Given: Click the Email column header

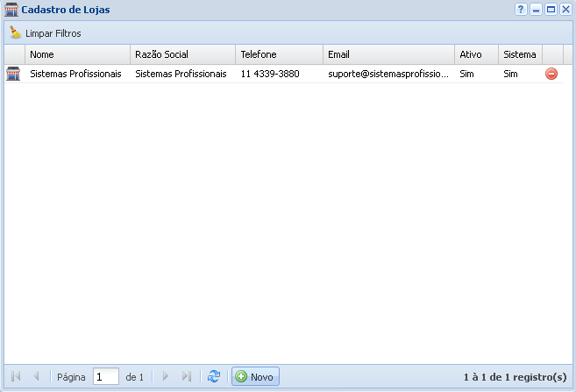Looking at the screenshot, I should (x=388, y=54).
